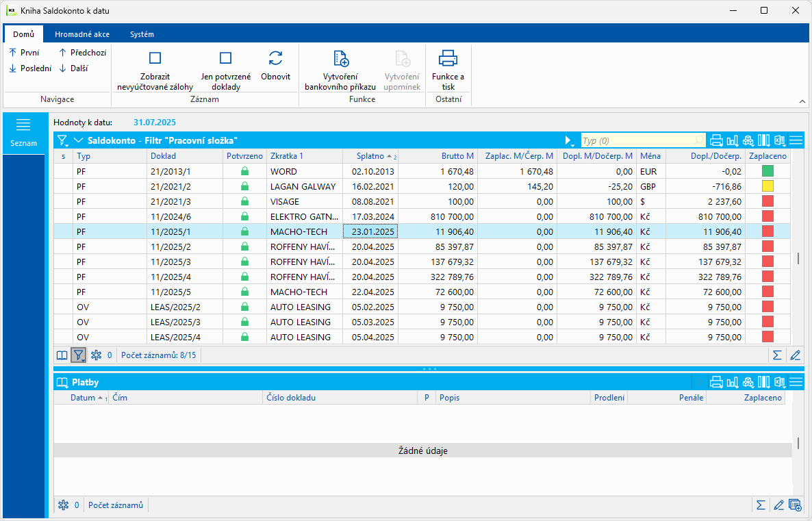Open Funkce a tisk printer icon
The image size is (812, 521).
pos(448,58)
